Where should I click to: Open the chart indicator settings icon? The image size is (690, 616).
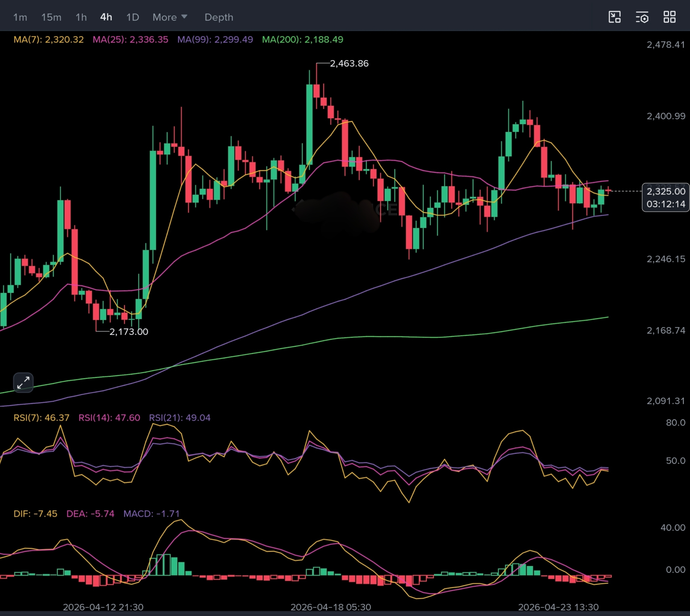tap(642, 17)
